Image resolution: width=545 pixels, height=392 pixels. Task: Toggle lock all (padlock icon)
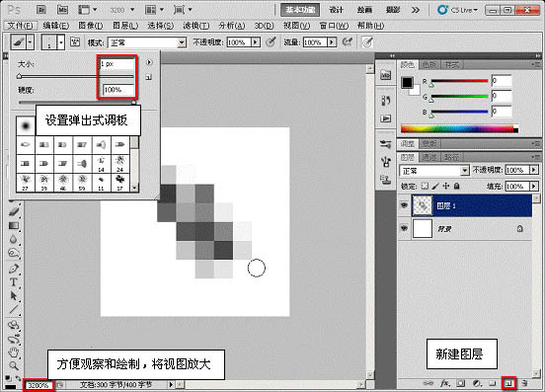click(457, 187)
